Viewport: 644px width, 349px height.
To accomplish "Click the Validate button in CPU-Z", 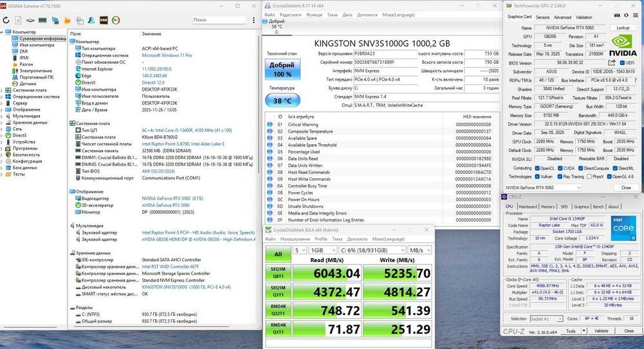I will click(601, 331).
